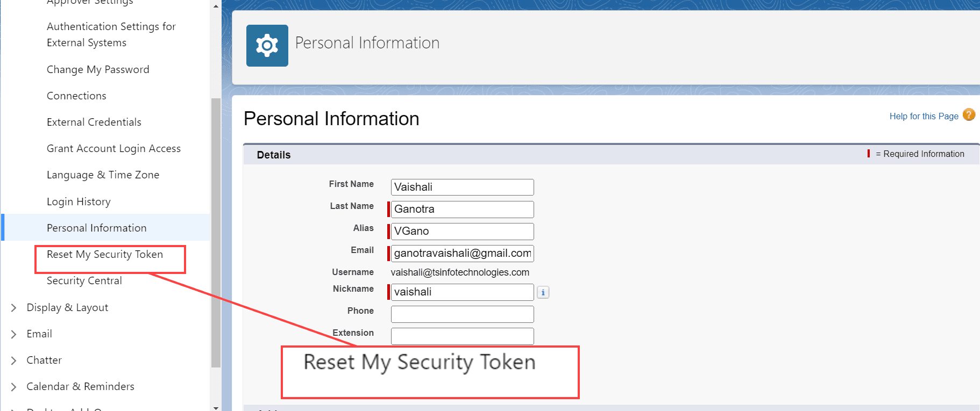Click inside the Phone input field
This screenshot has height=411, width=980.
(461, 314)
